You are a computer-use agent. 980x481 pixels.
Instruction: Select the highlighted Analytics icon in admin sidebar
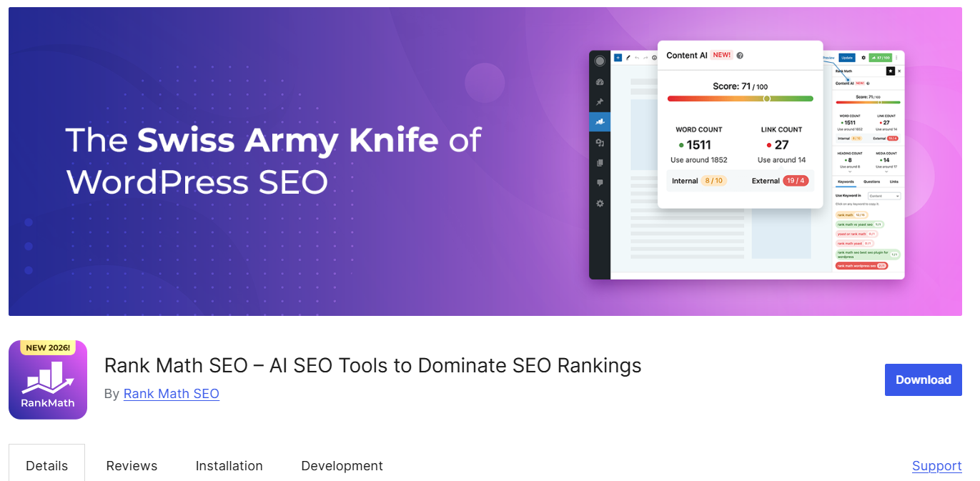600,122
